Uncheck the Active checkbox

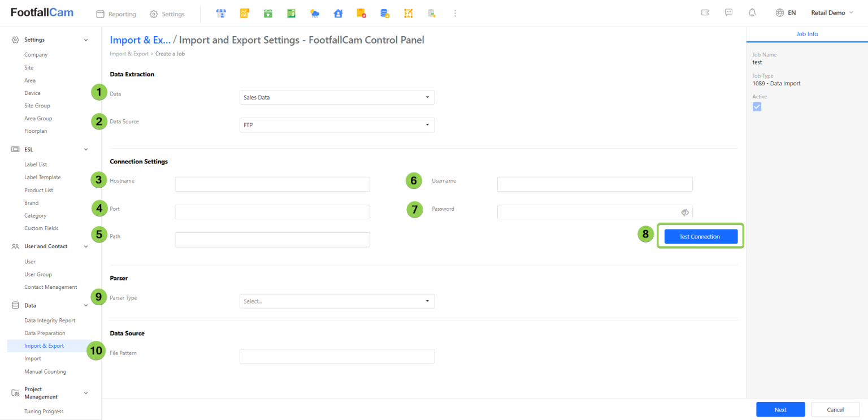pos(757,107)
